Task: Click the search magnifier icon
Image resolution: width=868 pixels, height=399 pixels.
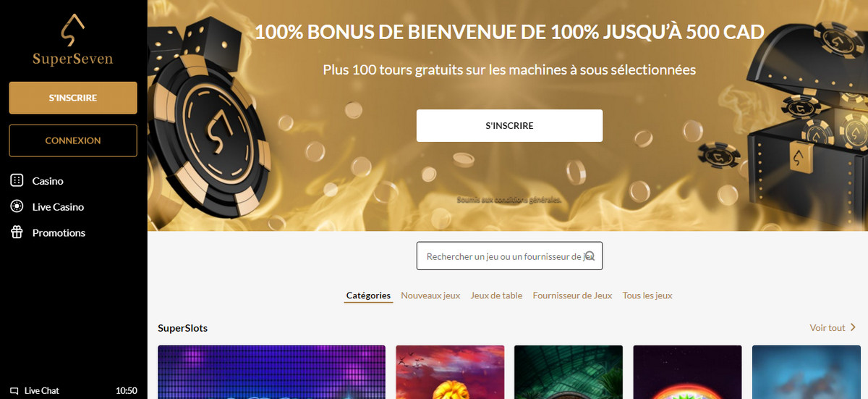Action: pos(590,256)
